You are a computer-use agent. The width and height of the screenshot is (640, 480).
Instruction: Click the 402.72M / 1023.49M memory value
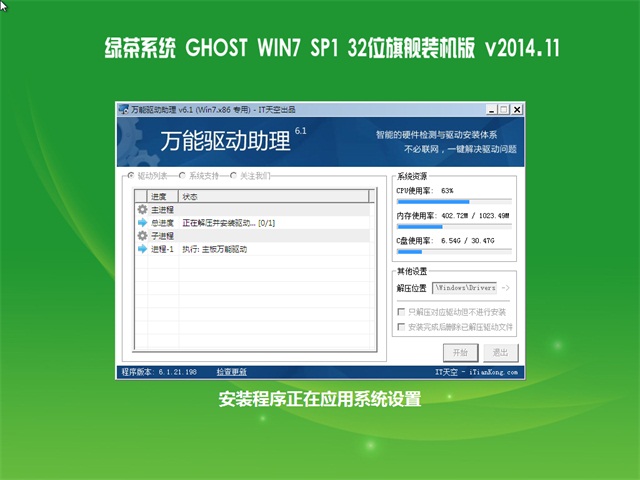(475, 216)
